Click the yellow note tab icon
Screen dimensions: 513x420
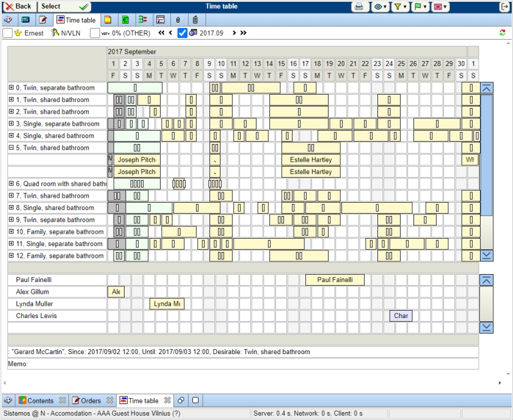pyautogui.click(x=107, y=20)
